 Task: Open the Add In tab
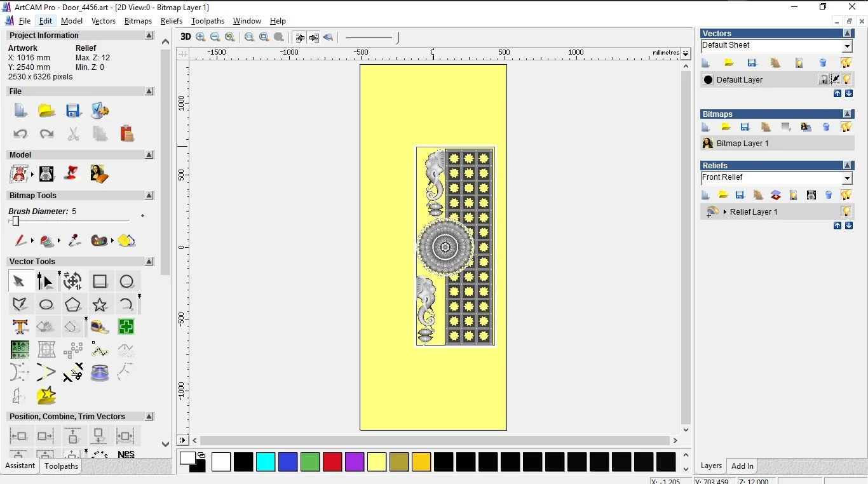(x=742, y=466)
